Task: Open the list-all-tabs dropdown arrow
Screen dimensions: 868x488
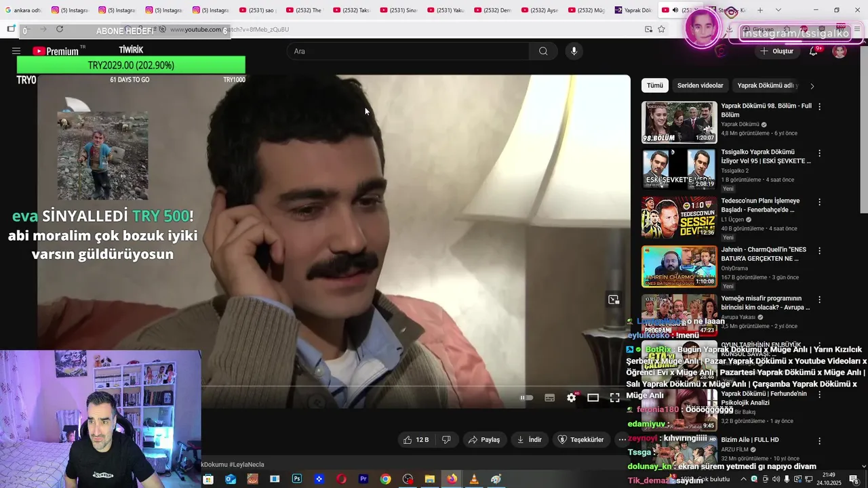Action: [x=778, y=10]
